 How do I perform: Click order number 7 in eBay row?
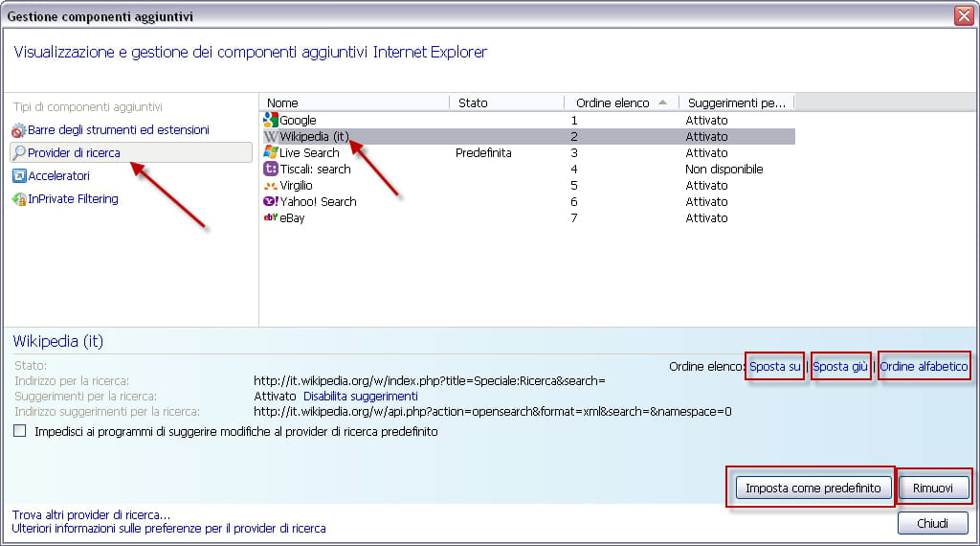pos(574,217)
